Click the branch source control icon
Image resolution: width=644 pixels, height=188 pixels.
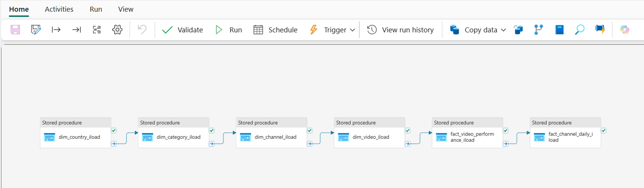tap(538, 30)
